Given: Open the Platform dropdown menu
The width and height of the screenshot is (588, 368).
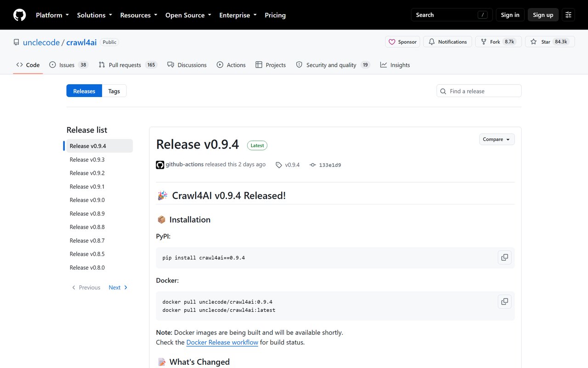Looking at the screenshot, I should [52, 15].
